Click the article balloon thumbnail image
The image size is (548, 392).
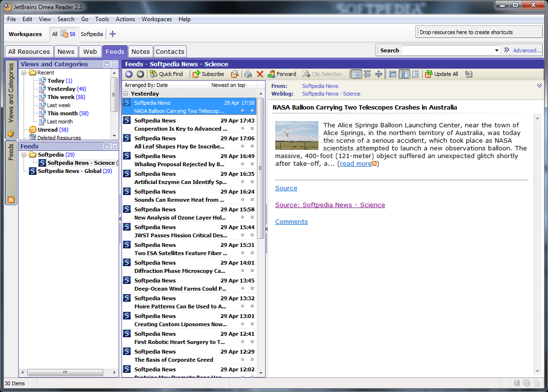(296, 135)
